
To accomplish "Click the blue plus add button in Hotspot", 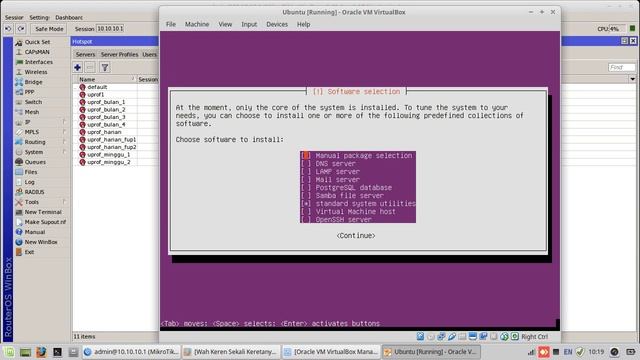I will [78, 67].
